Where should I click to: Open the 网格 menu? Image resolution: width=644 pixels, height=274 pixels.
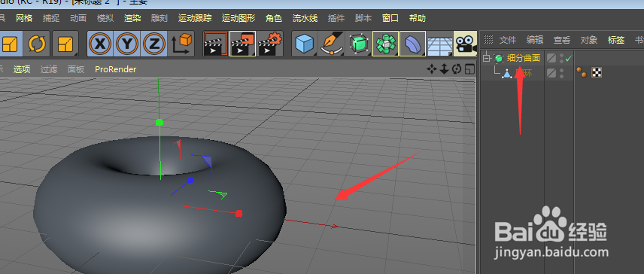click(x=24, y=19)
